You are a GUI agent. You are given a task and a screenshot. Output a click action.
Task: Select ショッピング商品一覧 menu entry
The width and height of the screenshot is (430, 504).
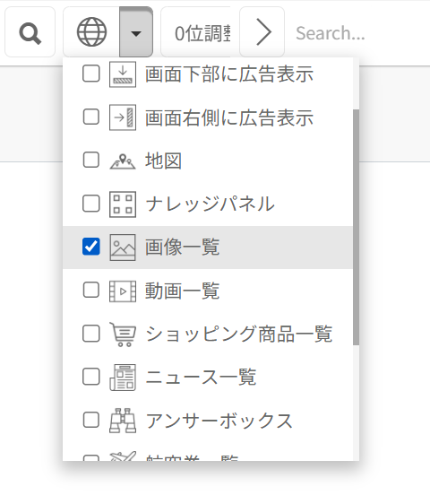pos(208,334)
